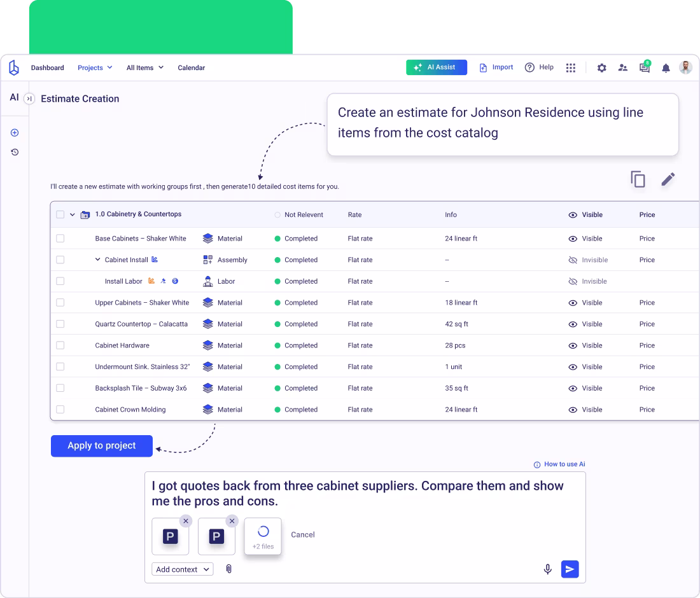Tick the Quartz Countertop – Calacatta checkbox
Viewport: 700px width, 598px height.
(60, 324)
